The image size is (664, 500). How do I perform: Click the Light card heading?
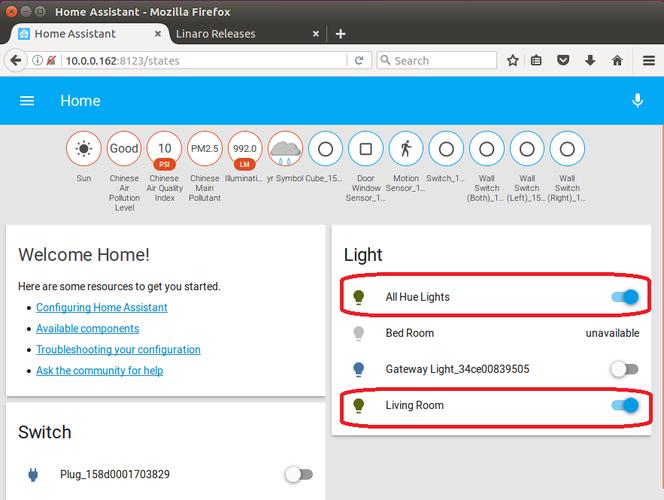click(363, 255)
